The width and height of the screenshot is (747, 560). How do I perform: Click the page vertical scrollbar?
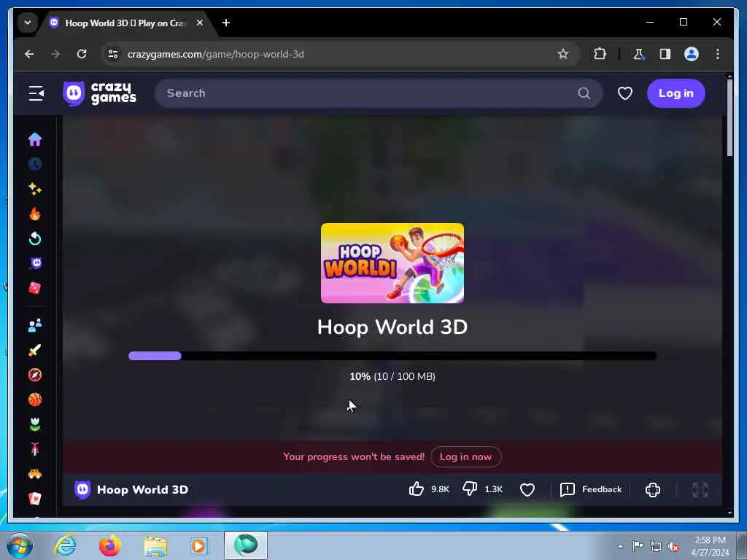point(729,117)
